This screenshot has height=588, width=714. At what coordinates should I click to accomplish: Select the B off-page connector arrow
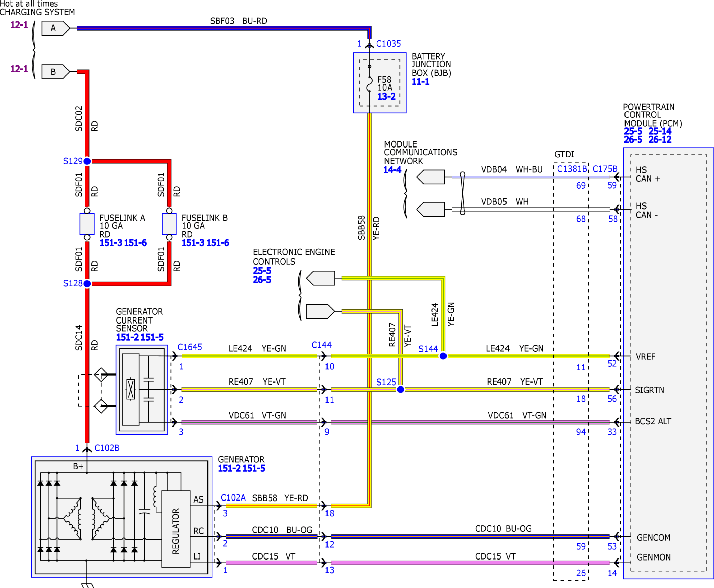(56, 72)
